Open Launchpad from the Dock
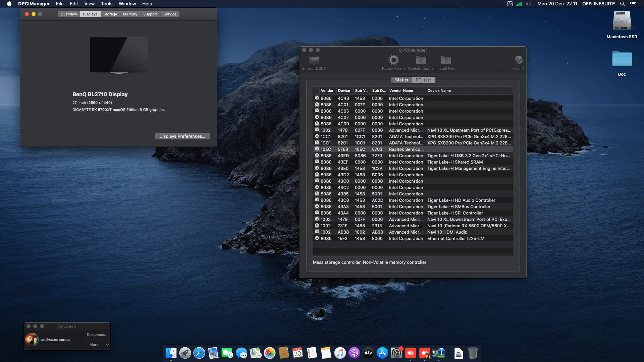Viewport: 644px width, 362px height. tap(185, 353)
